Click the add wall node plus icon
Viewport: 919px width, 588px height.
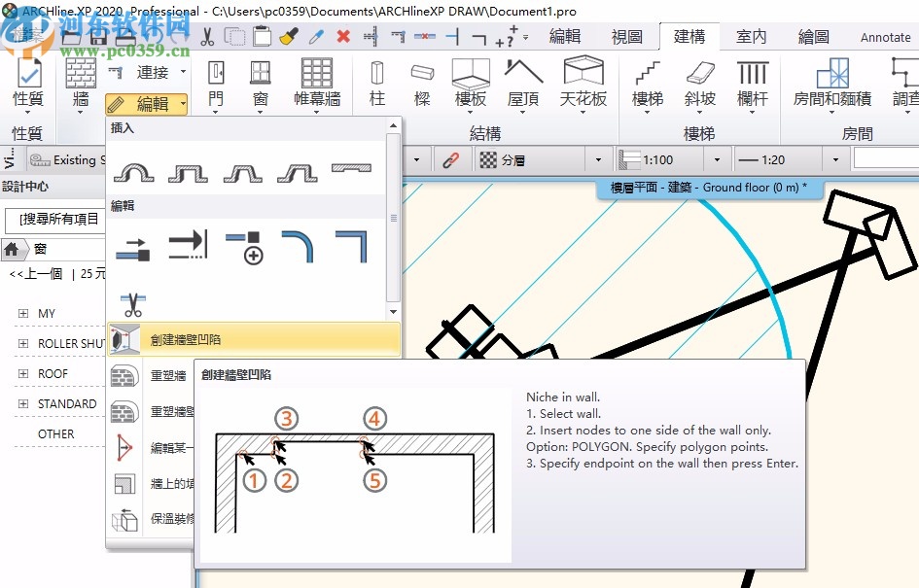point(244,247)
